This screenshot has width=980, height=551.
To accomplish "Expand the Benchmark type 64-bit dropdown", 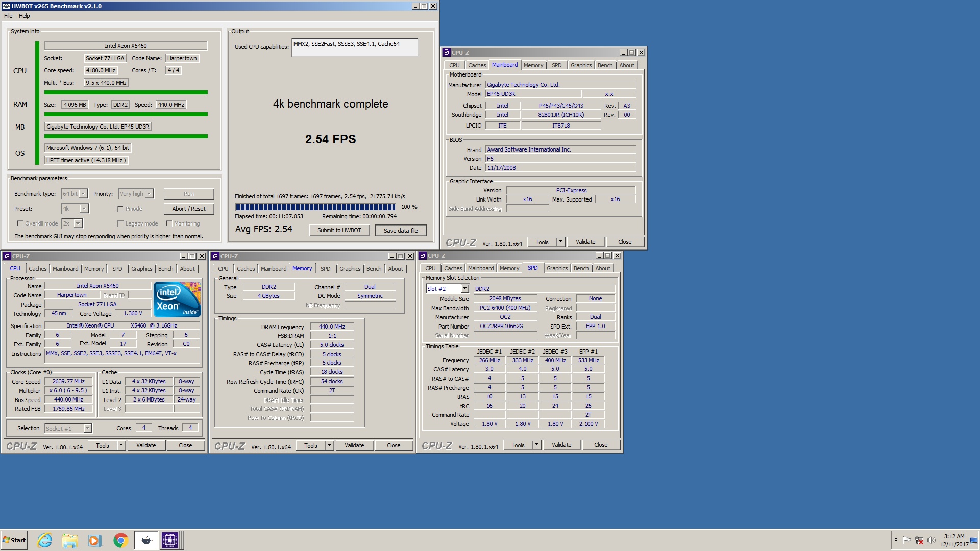I will (83, 194).
